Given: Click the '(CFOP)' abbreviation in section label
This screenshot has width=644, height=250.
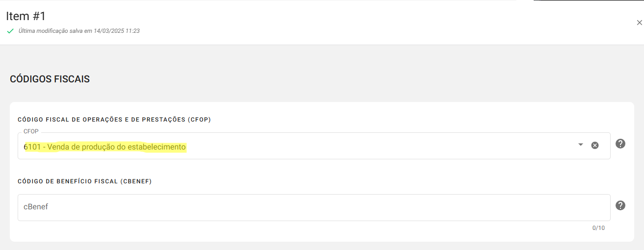Looking at the screenshot, I should click(x=199, y=120).
